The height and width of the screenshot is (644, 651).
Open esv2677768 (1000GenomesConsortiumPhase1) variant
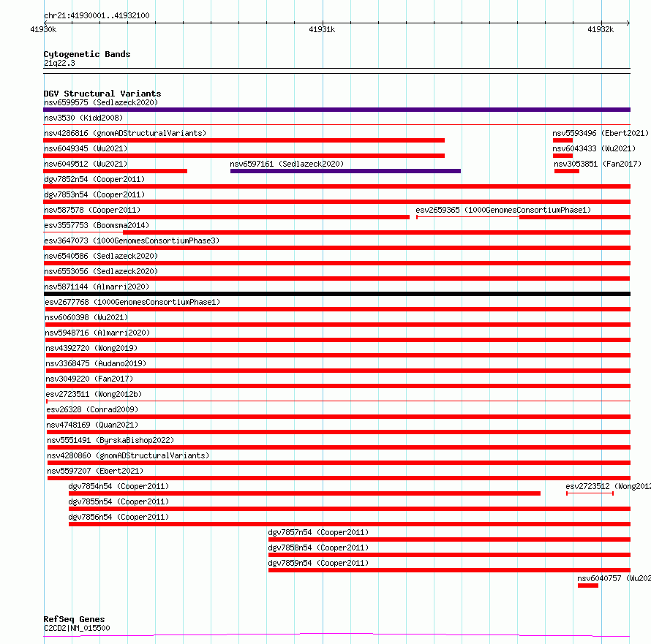pos(132,302)
